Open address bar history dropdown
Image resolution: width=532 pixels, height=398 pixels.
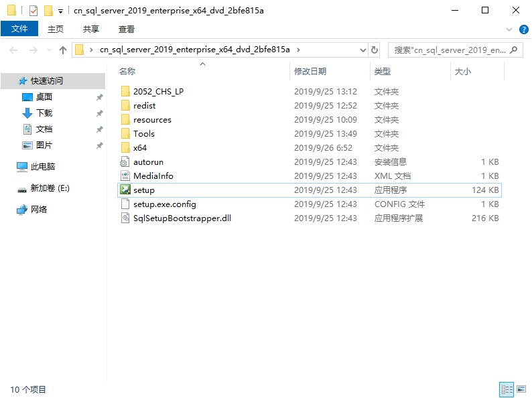pos(362,50)
